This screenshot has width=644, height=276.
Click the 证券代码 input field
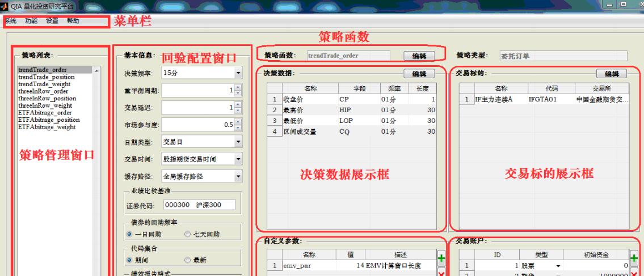199,205
